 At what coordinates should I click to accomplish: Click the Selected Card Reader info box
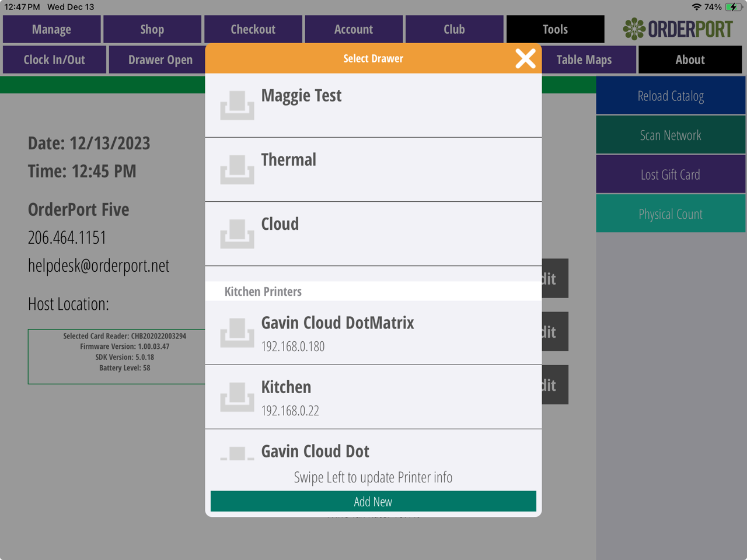[117, 356]
